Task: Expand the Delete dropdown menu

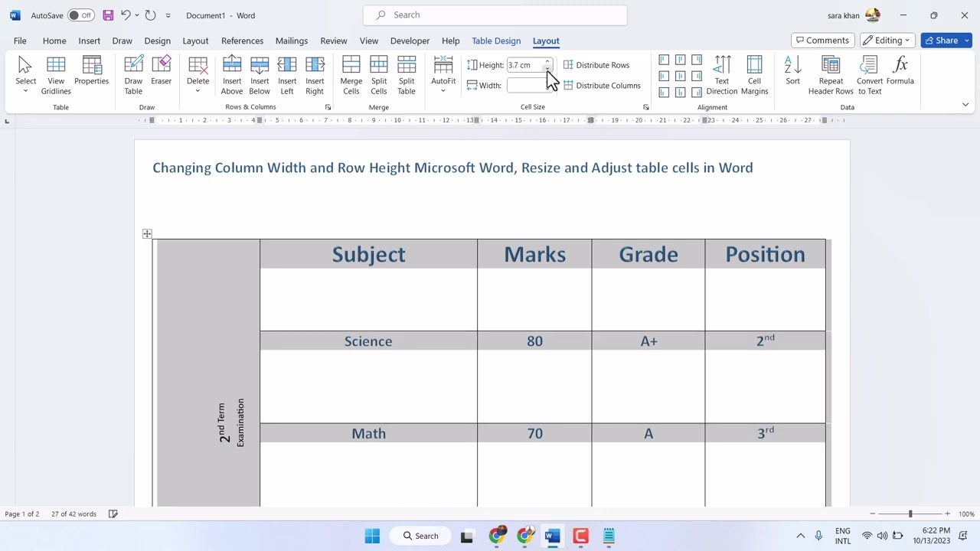Action: click(198, 91)
